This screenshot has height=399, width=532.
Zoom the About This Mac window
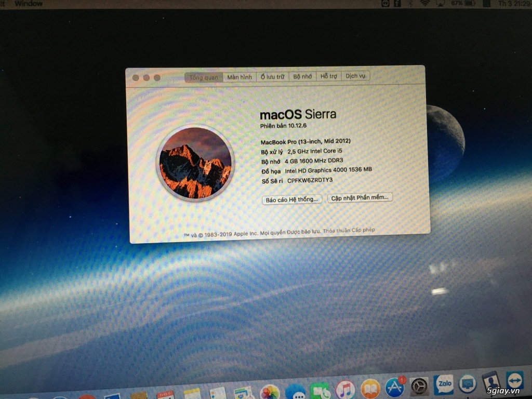[157, 78]
